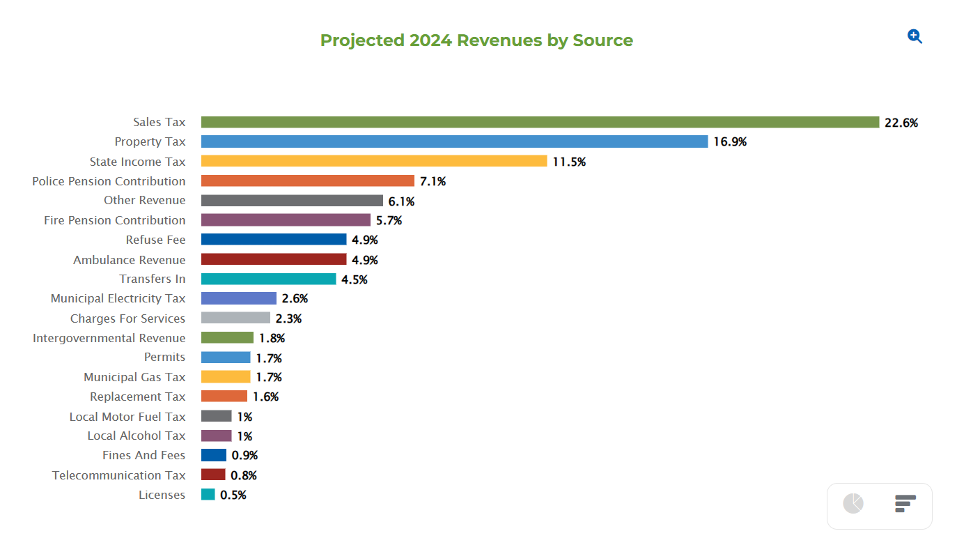
Task: Click the Other Revenue label
Action: pyautogui.click(x=145, y=200)
